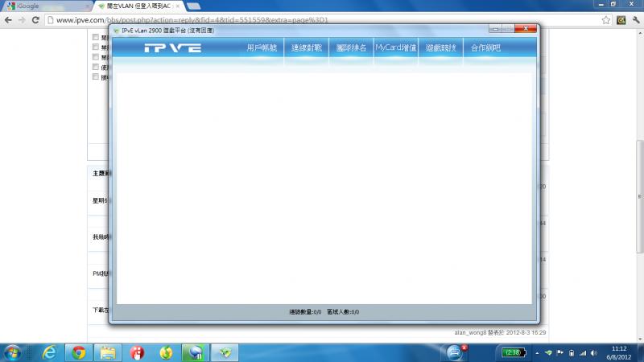This screenshot has height=362, width=644.
Task: Open the blue messenger taskbar app
Action: point(196,352)
